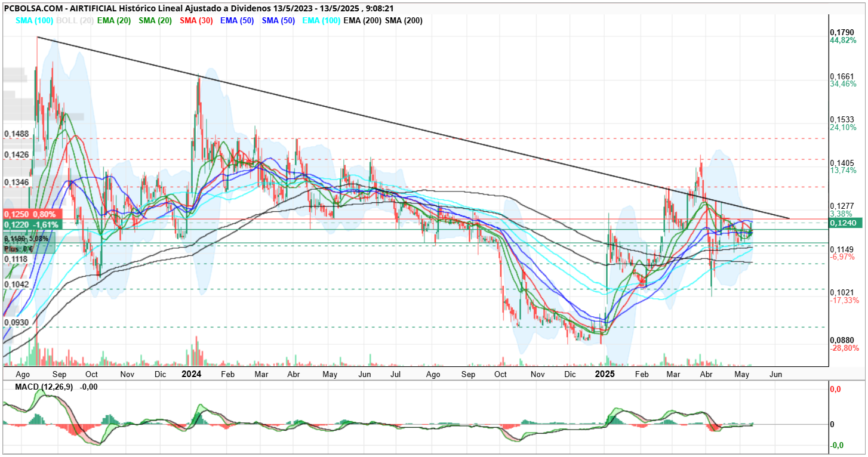Image resolution: width=868 pixels, height=457 pixels.
Task: Toggle the greyed BOLL (20) legend entry
Action: click(75, 20)
